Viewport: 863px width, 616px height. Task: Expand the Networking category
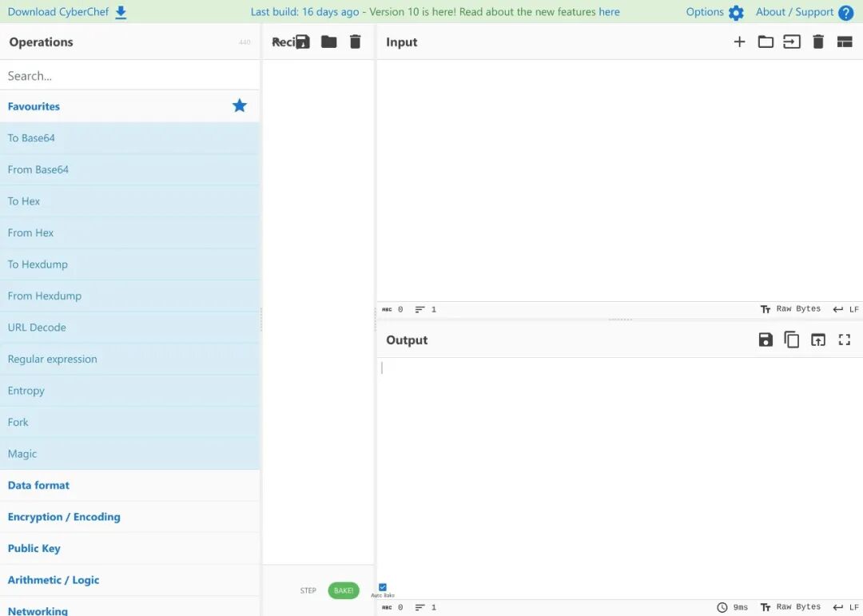pos(130,606)
